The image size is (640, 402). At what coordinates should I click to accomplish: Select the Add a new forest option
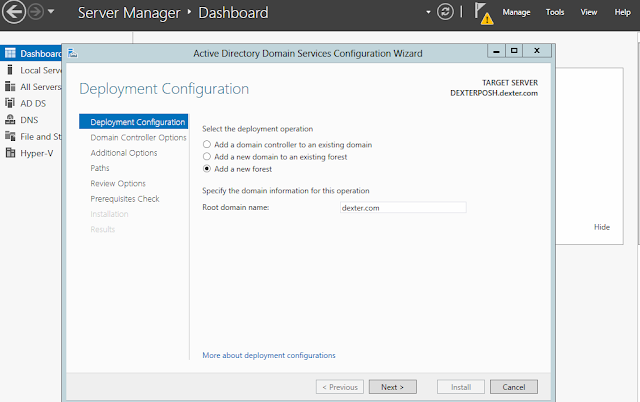237,169
